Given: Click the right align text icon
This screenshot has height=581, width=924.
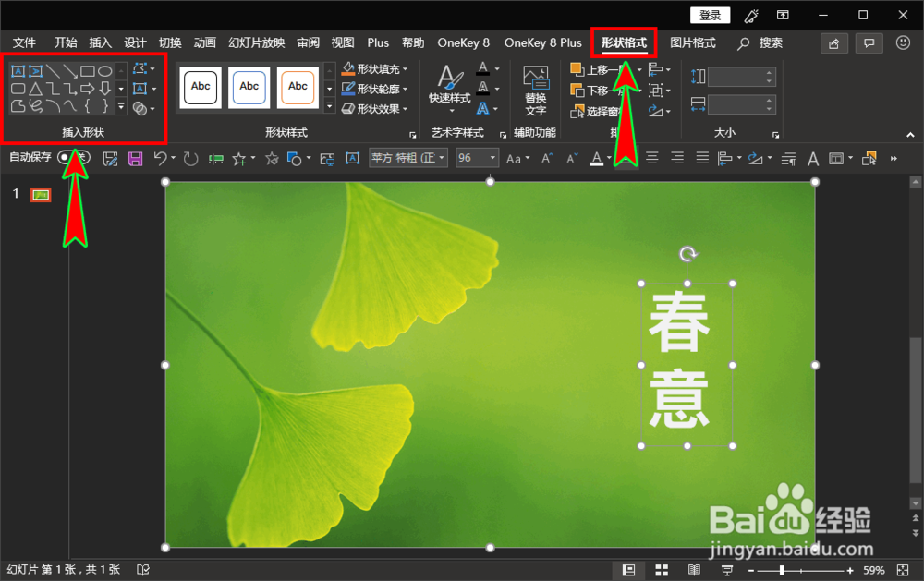Looking at the screenshot, I should pyautogui.click(x=677, y=158).
